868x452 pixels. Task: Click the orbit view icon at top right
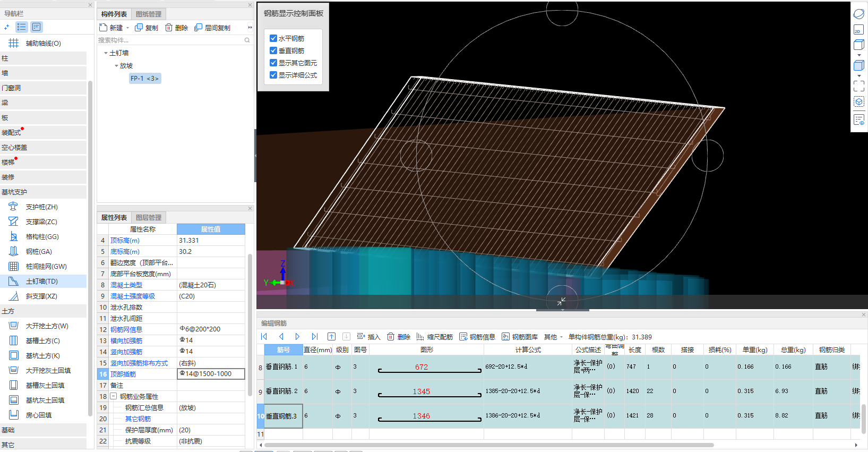coord(858,14)
